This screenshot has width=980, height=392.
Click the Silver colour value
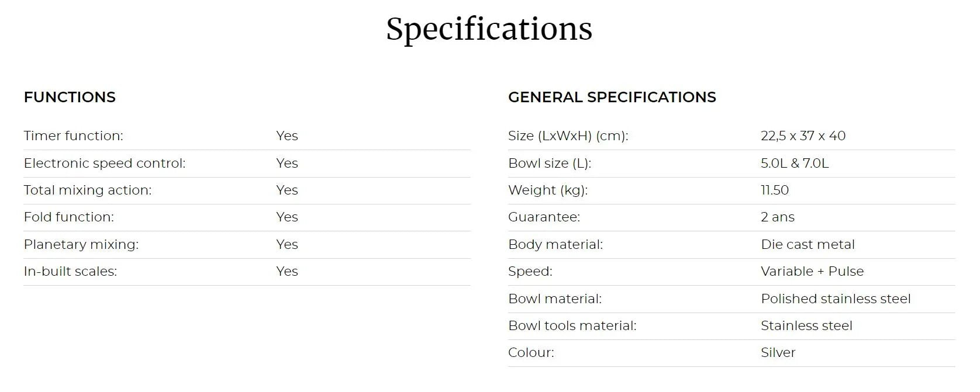[x=778, y=353]
